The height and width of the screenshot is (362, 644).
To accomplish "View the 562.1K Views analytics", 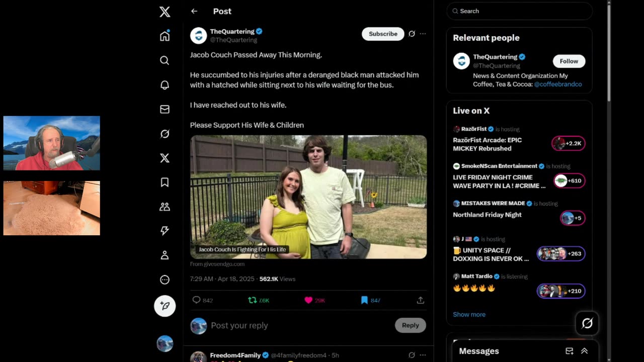I will (x=277, y=279).
